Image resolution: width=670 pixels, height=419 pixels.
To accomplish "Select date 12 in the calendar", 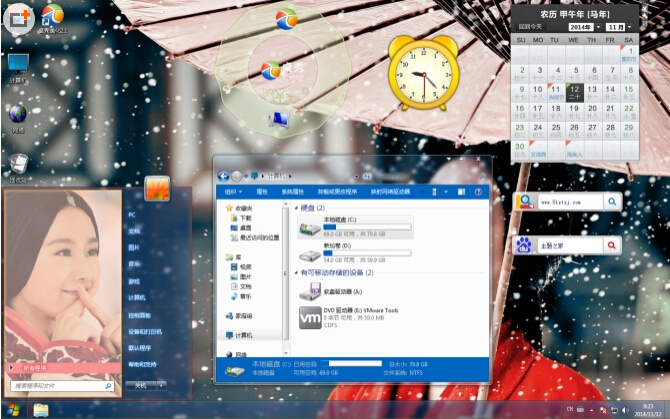I will click(x=574, y=93).
